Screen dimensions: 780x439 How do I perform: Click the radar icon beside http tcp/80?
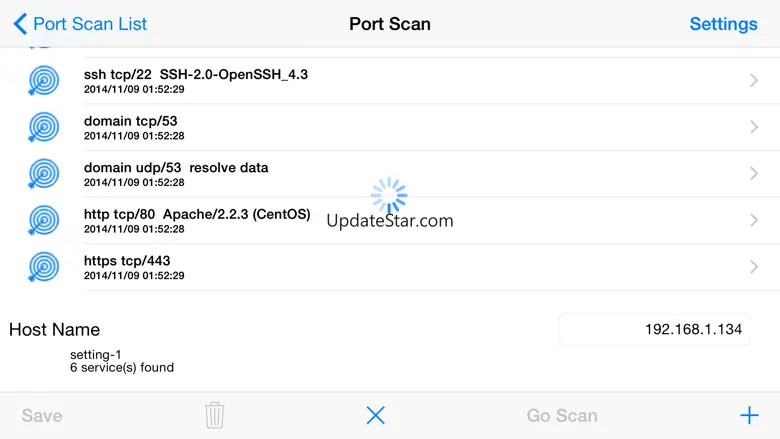(x=43, y=220)
